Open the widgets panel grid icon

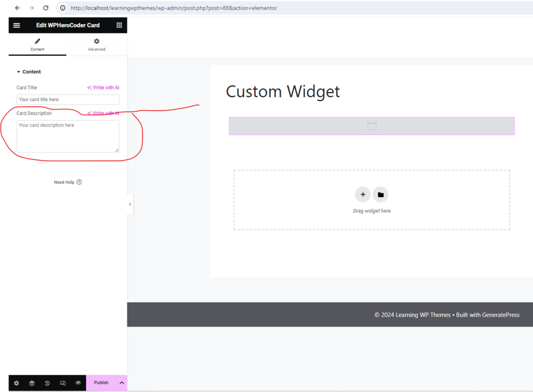pos(119,25)
